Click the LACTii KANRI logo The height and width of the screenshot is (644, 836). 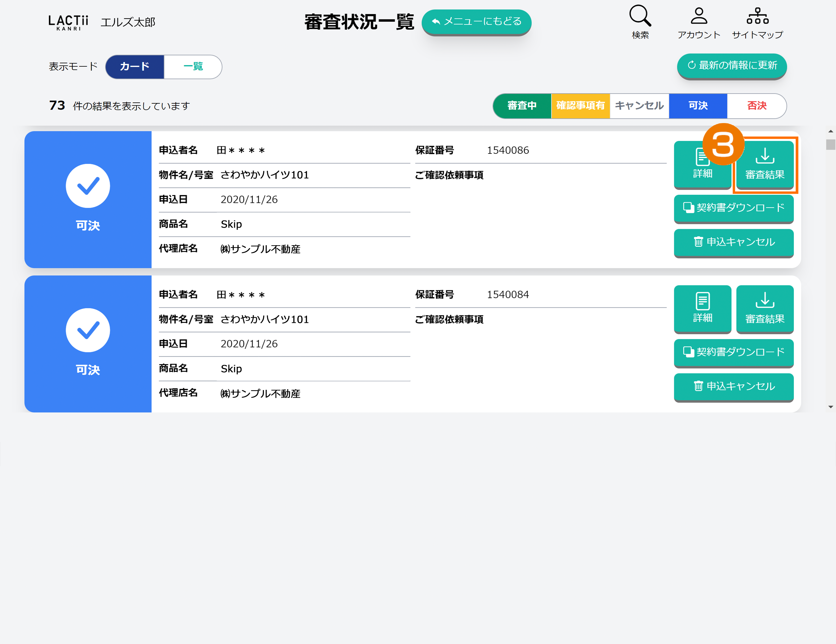click(68, 22)
